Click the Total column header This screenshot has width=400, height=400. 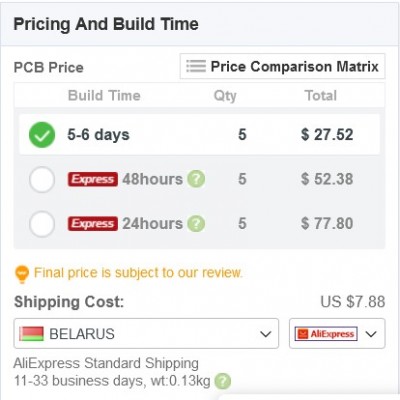(321, 96)
